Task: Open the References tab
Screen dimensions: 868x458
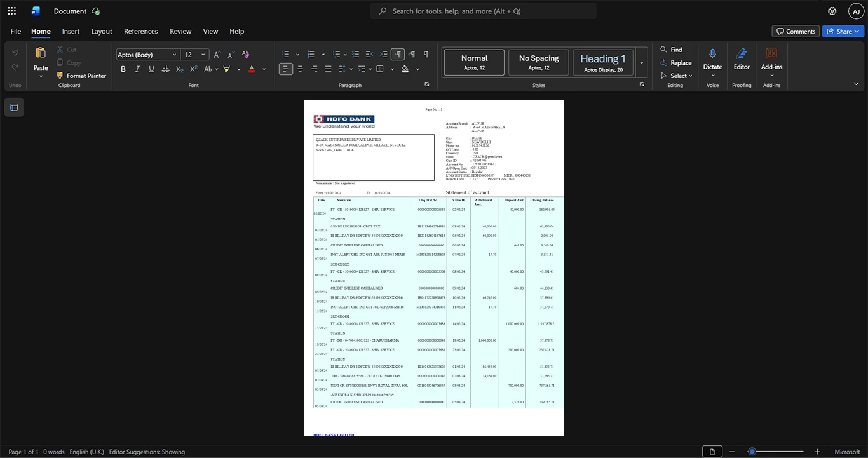Action: pyautogui.click(x=140, y=31)
